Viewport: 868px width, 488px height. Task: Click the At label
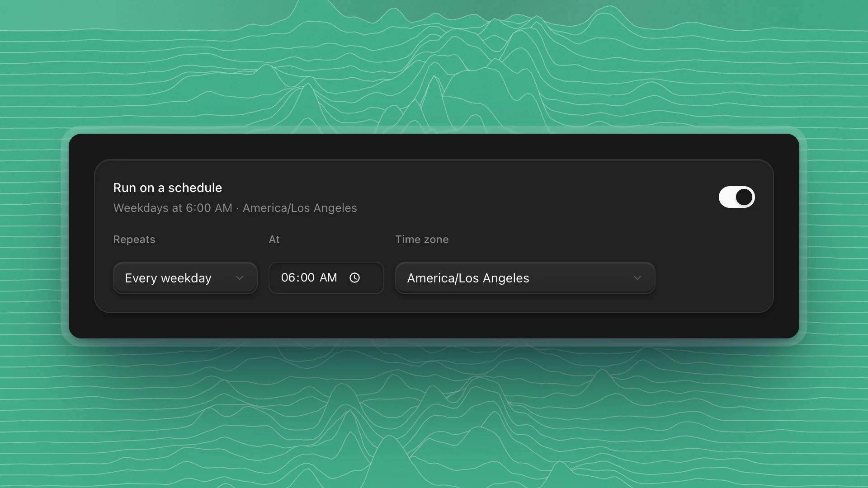tap(274, 239)
